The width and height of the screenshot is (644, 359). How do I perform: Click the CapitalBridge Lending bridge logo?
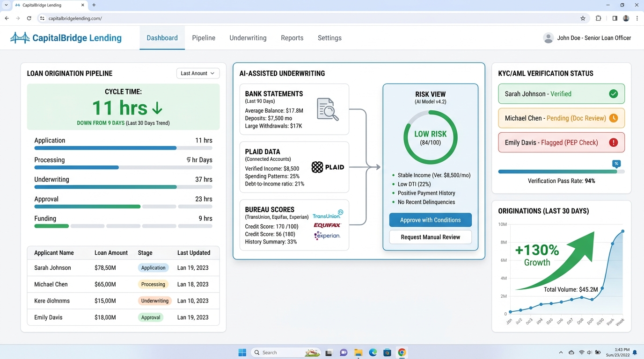coord(20,38)
